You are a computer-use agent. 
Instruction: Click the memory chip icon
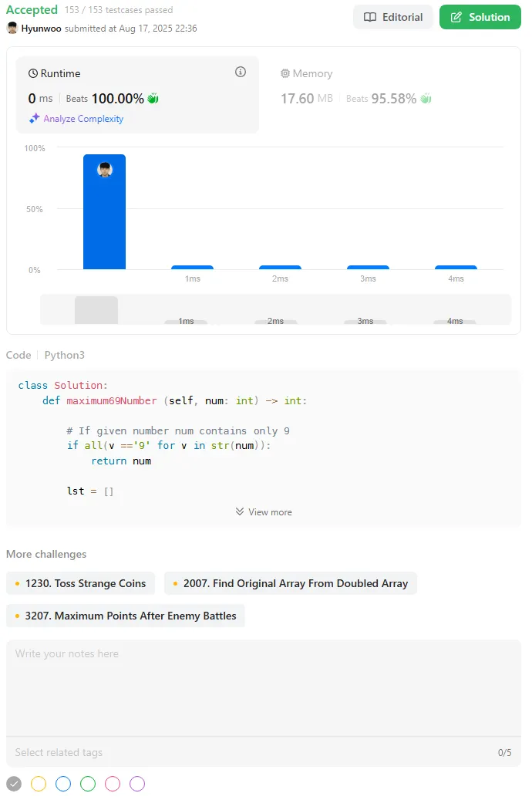[285, 73]
